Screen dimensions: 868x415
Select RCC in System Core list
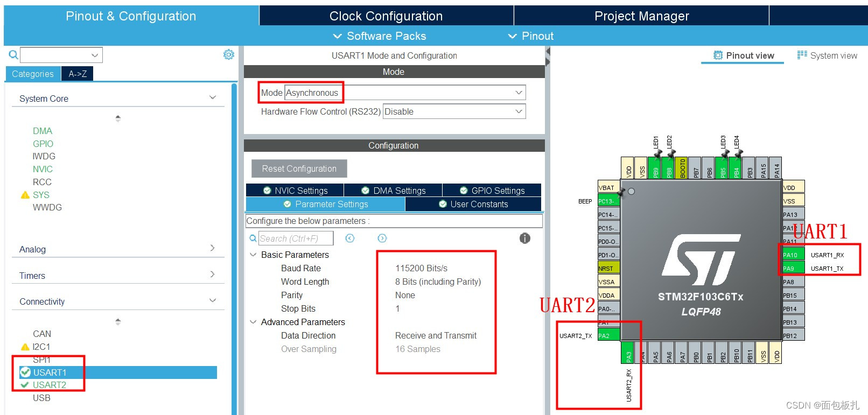(x=42, y=182)
